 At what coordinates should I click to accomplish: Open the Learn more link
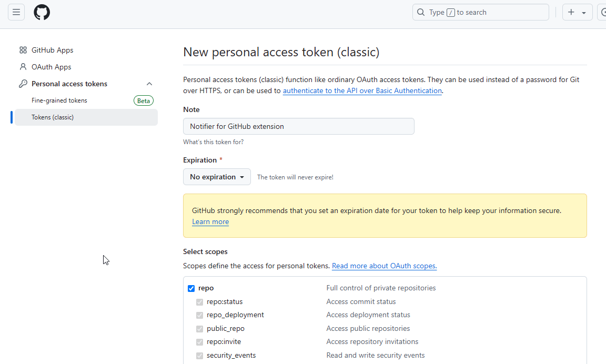pos(210,222)
